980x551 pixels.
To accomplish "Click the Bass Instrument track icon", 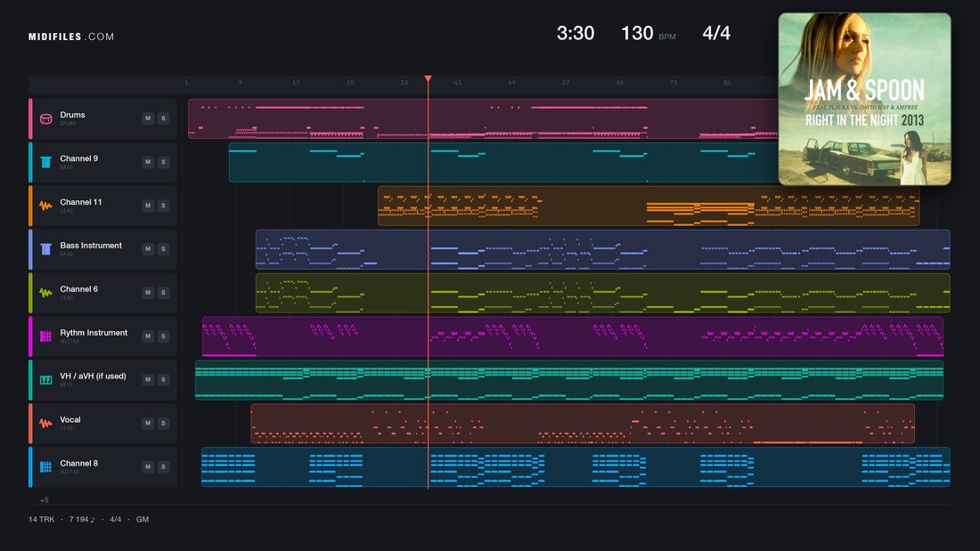I will tap(45, 249).
